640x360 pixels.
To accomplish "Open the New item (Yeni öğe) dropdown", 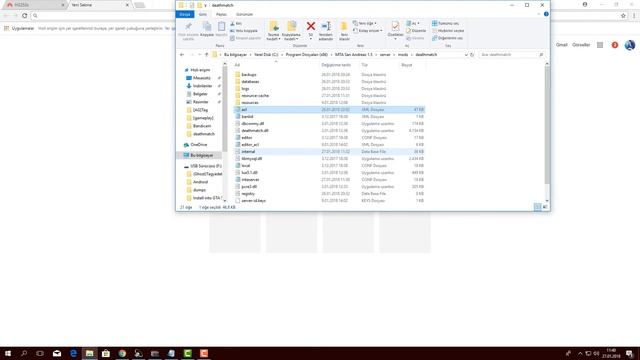I will pos(364,23).
